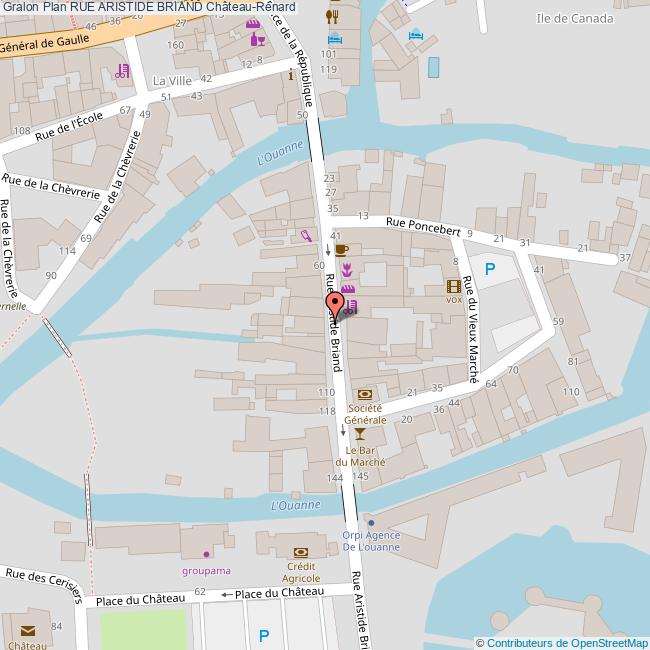Click the red location marker pin
This screenshot has width=650, height=650.
(335, 305)
